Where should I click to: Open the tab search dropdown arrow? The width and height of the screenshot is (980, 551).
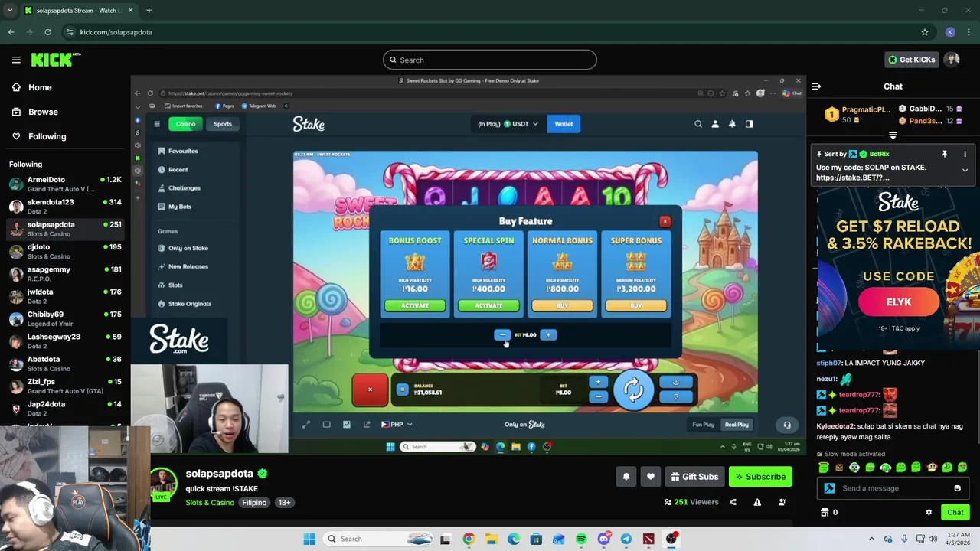click(11, 11)
